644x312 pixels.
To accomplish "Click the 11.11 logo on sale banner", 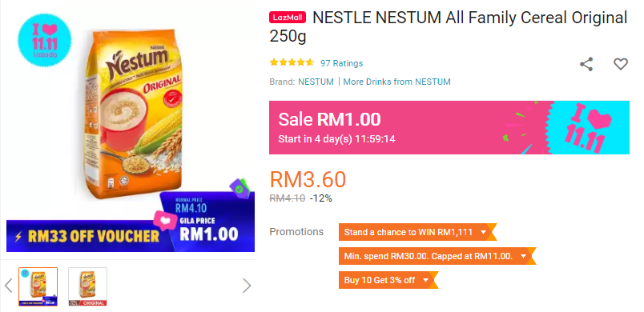I will pyautogui.click(x=588, y=127).
